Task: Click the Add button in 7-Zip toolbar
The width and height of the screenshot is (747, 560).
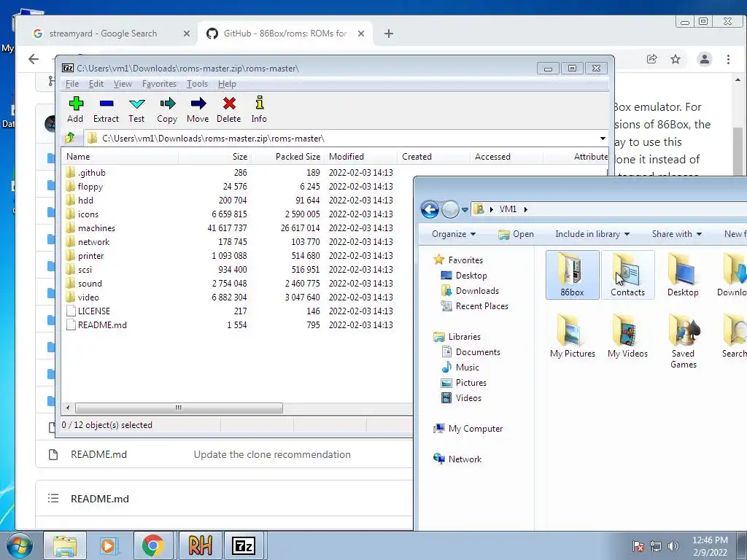Action: pos(75,110)
